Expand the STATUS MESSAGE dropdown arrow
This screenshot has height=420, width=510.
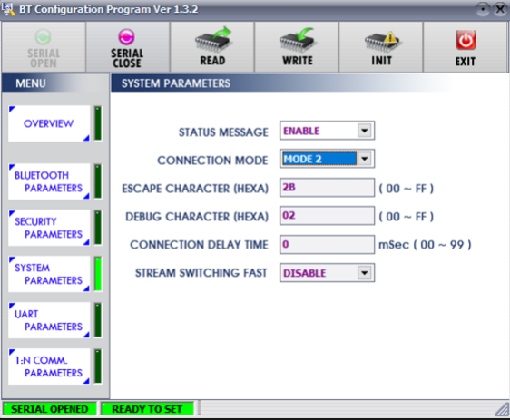(x=364, y=131)
